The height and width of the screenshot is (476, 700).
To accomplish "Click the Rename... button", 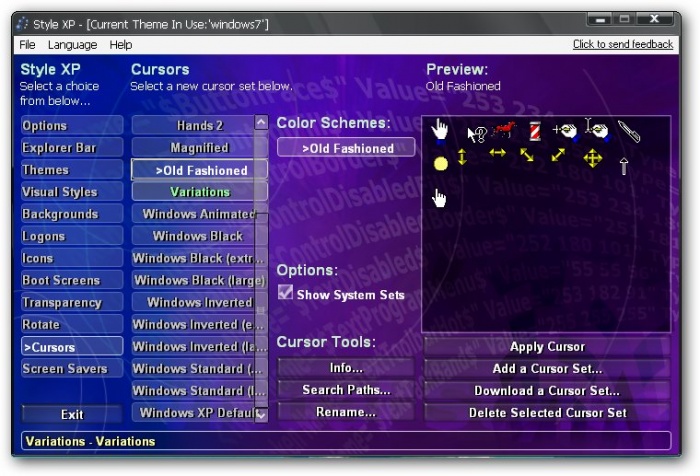I will (x=346, y=412).
